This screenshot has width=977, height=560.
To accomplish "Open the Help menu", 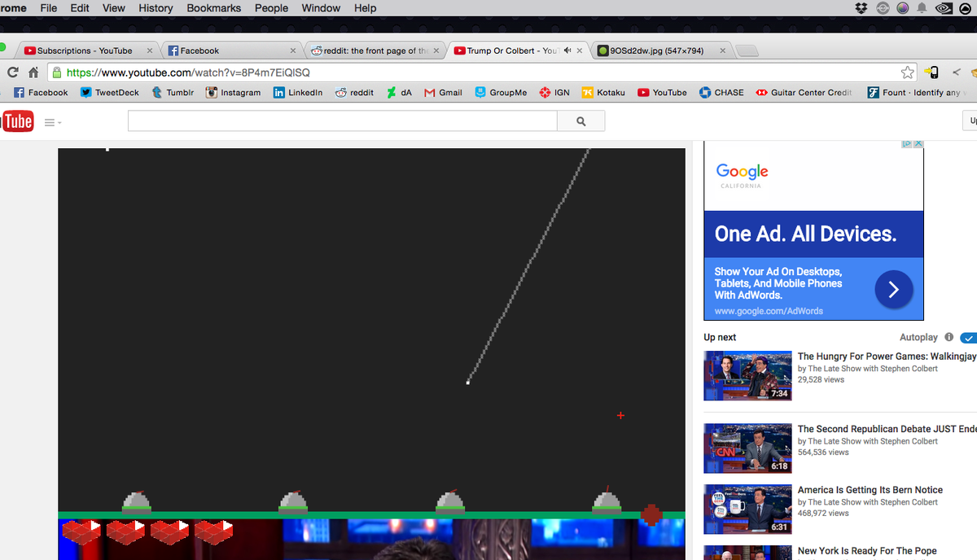I will coord(366,8).
